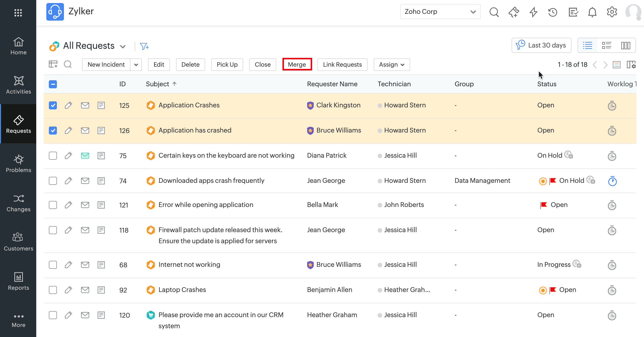
Task: Open the notifications bell icon
Action: coord(592,12)
